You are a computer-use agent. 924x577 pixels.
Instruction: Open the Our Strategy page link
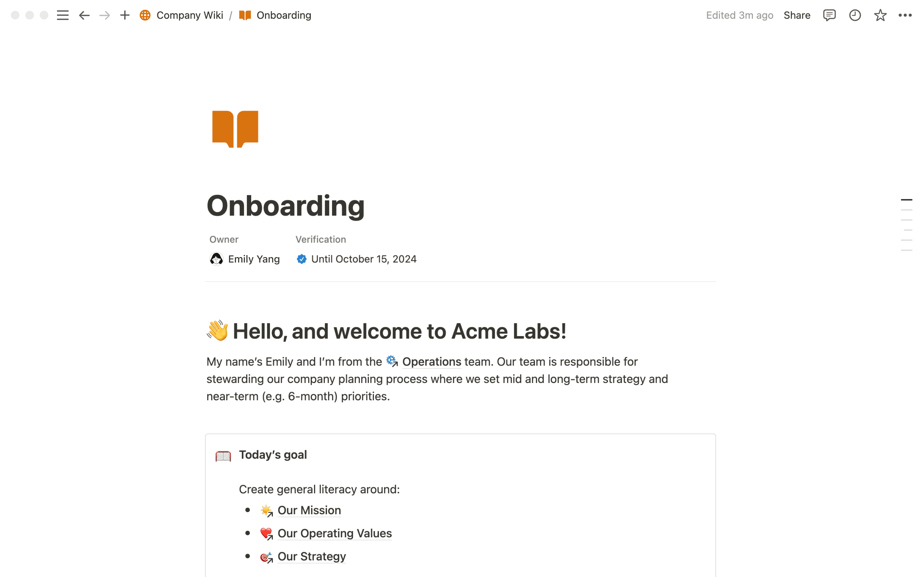click(x=312, y=556)
